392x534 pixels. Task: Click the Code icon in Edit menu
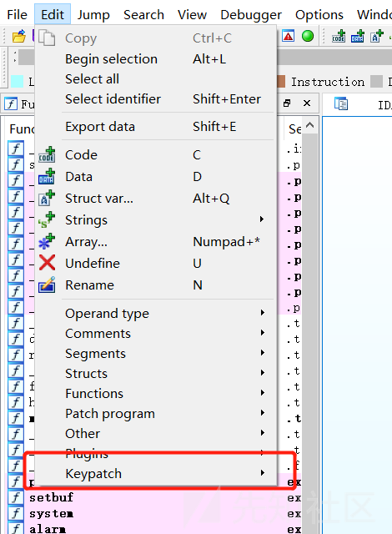point(47,154)
